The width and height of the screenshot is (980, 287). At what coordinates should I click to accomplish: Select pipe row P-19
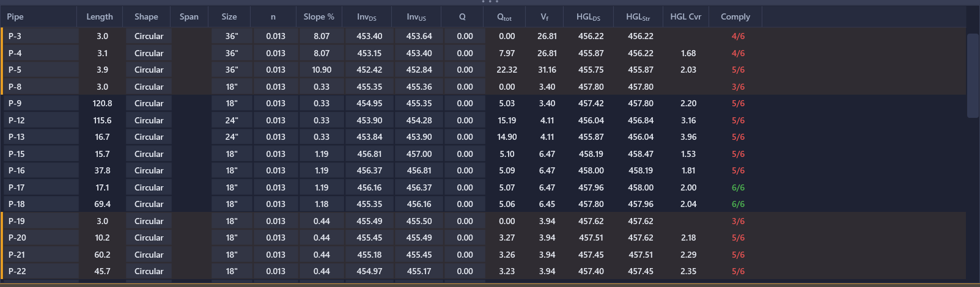[483, 221]
